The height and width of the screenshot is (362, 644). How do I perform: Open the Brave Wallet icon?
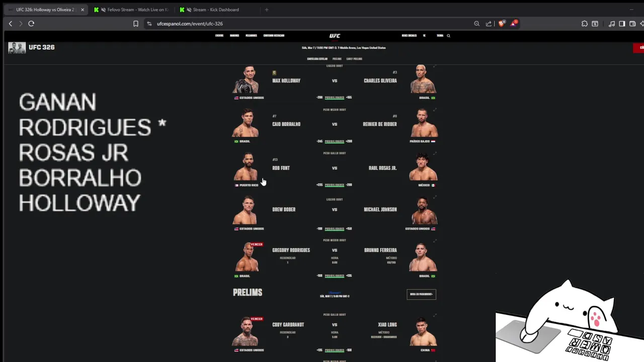click(x=632, y=24)
